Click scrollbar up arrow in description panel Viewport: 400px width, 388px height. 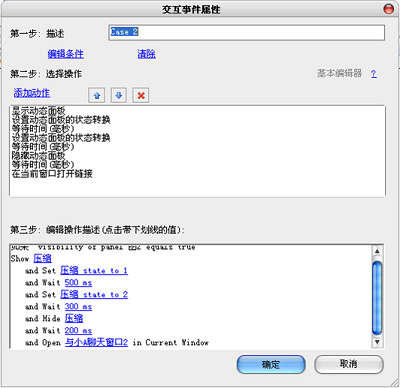377,251
